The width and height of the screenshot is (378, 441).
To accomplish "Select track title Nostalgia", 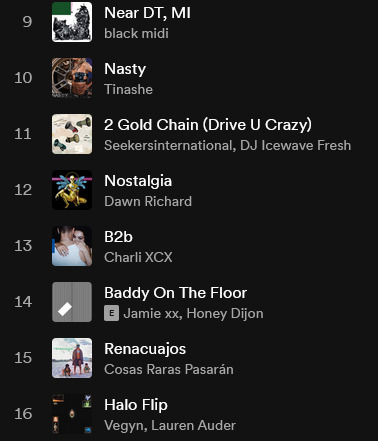I will tap(138, 181).
